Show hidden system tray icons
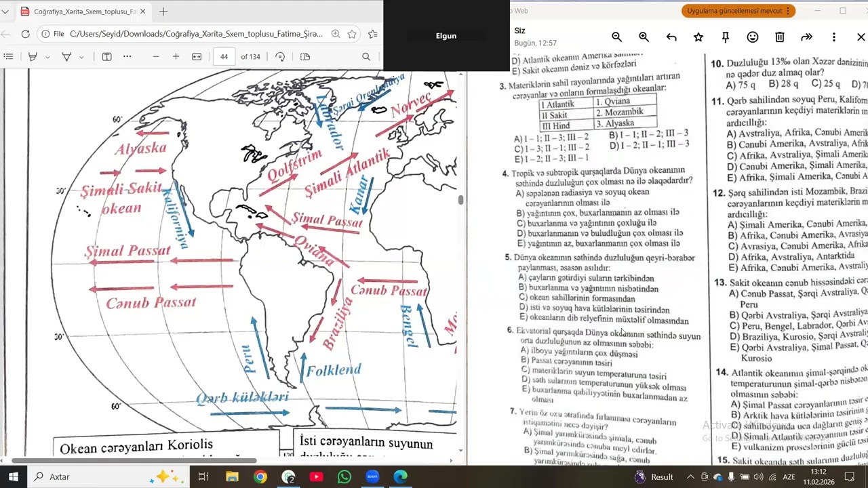This screenshot has width=868, height=488. point(690,476)
